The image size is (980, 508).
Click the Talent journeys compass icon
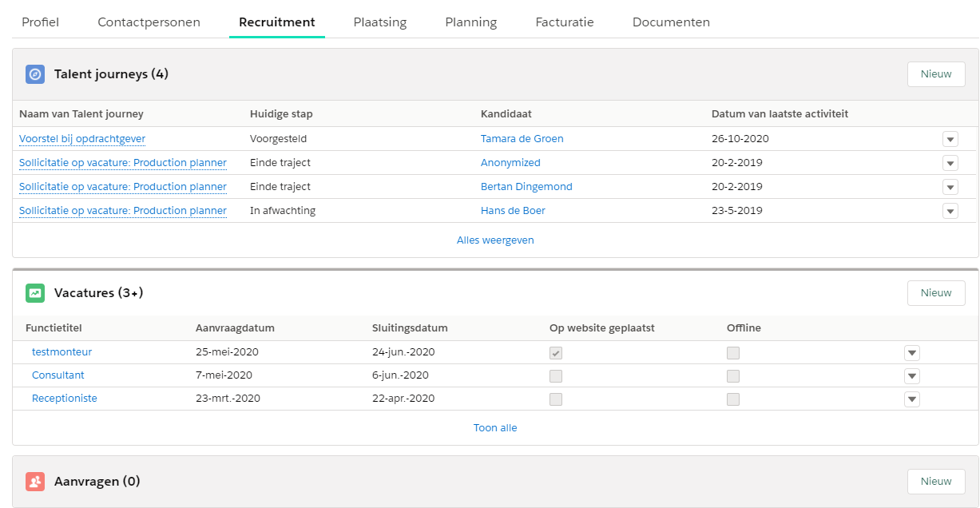click(x=35, y=74)
